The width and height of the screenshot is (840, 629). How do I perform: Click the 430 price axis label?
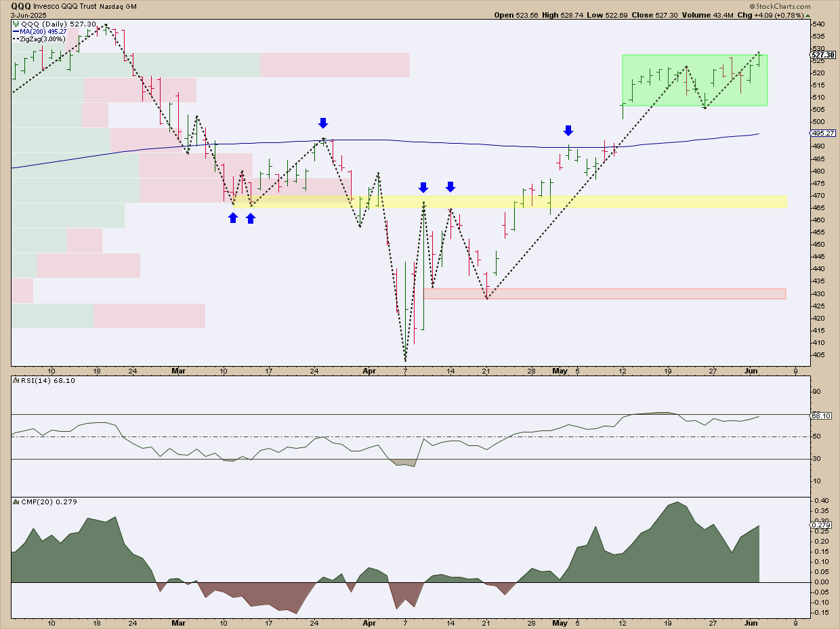(819, 293)
